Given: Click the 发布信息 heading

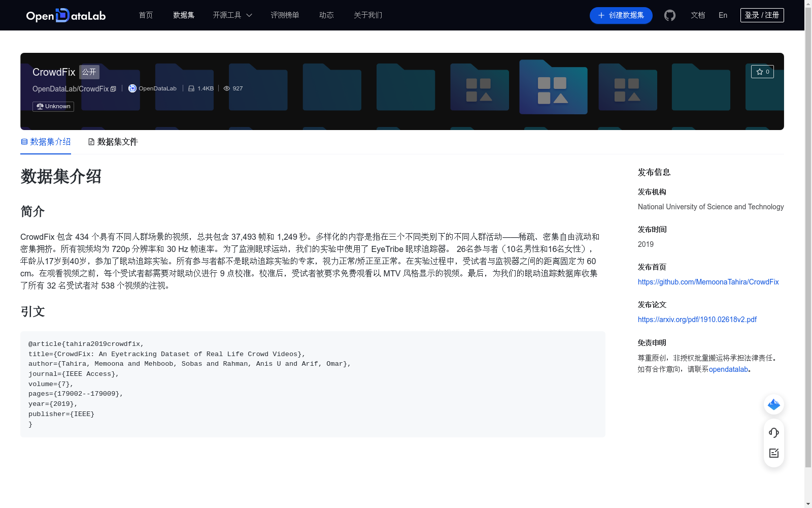Looking at the screenshot, I should tap(654, 172).
